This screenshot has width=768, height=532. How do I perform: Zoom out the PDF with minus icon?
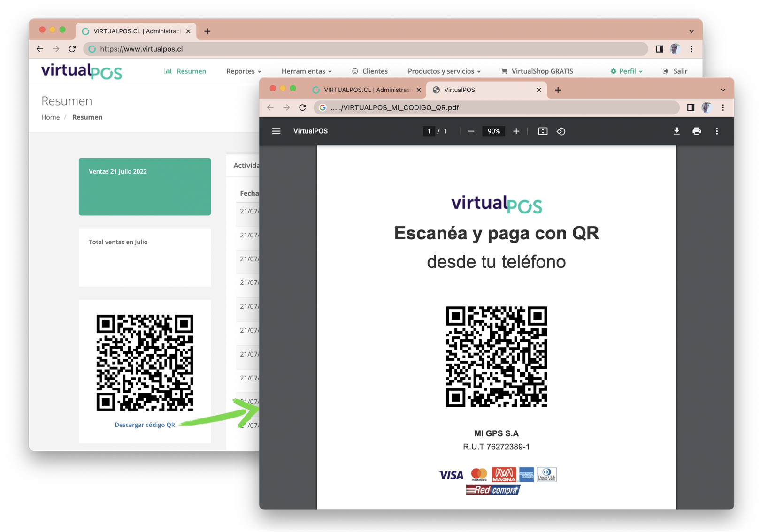point(471,131)
